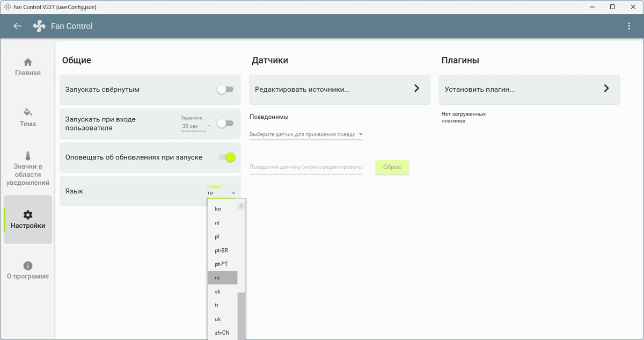
Task: Choose tr language option
Action: (222, 305)
